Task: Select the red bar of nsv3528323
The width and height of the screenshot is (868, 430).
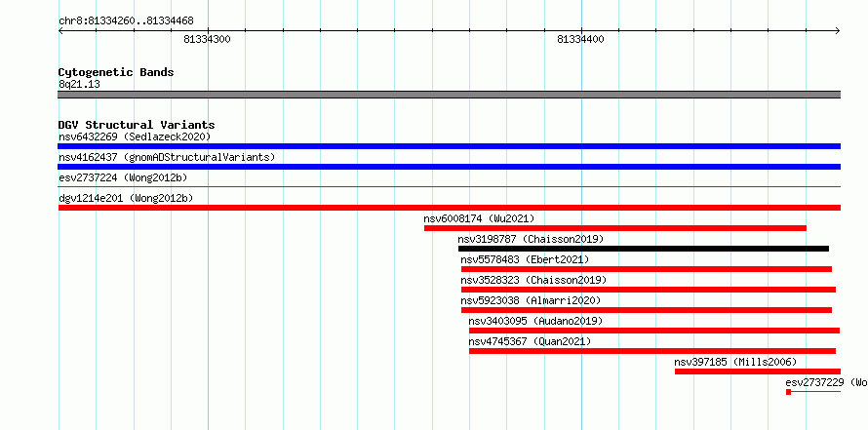Action: coord(649,290)
